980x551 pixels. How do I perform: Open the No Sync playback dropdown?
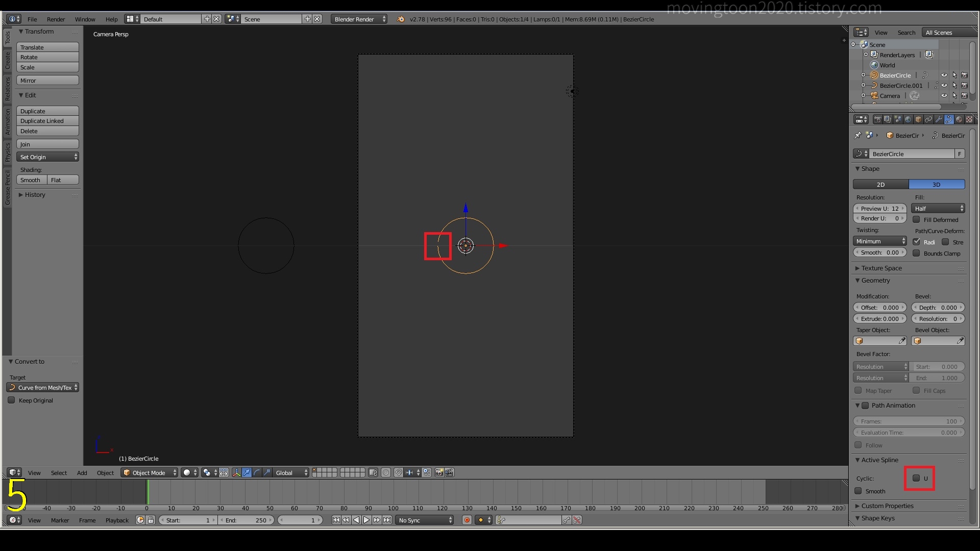coord(425,520)
